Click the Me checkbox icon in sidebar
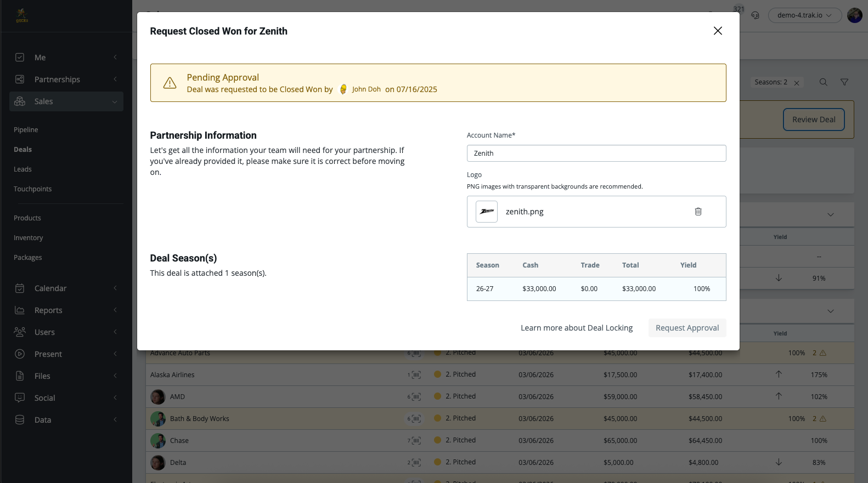Viewport: 868px width, 483px height. point(20,58)
